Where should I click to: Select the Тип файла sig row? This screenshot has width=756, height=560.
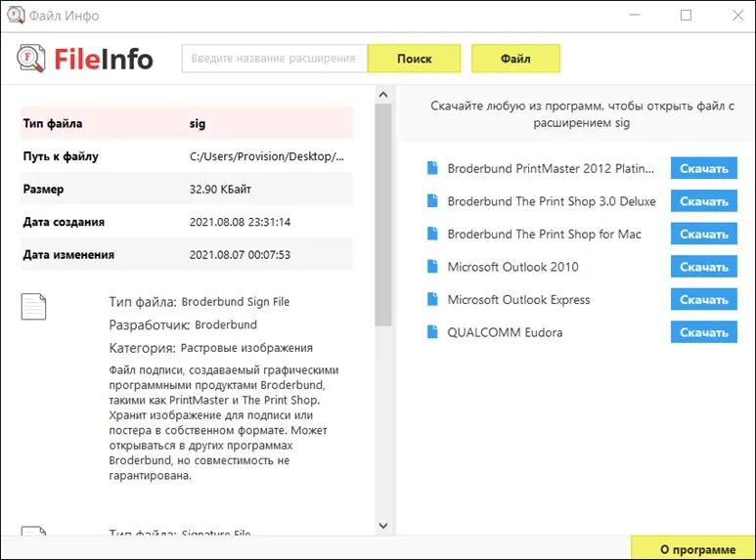tap(187, 123)
